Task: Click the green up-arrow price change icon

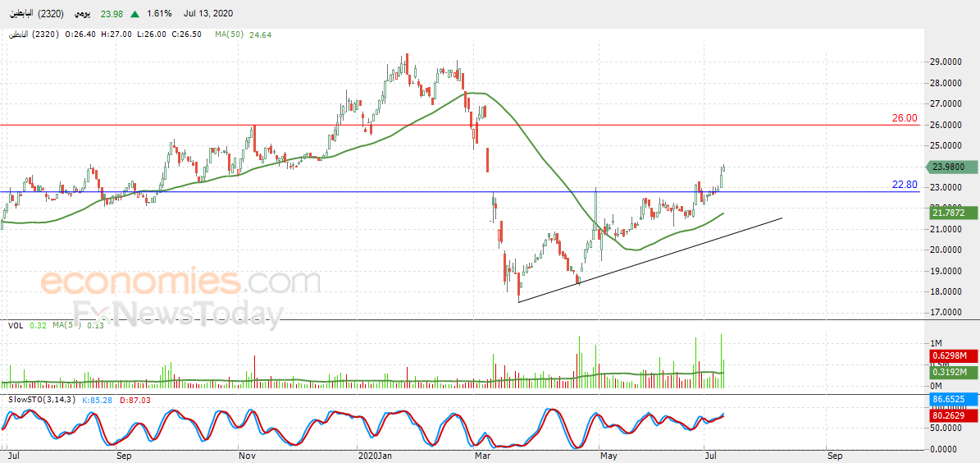Action: (x=135, y=13)
